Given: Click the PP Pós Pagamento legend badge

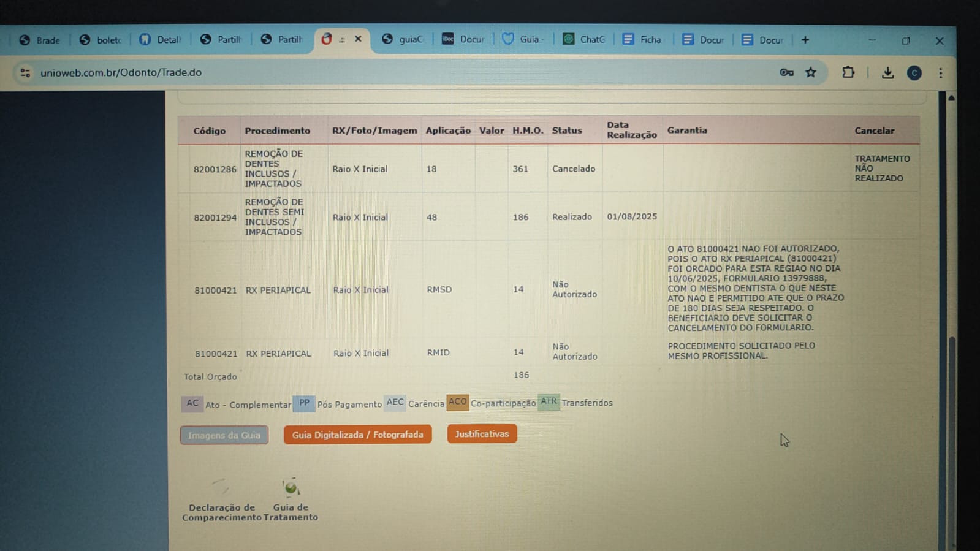Looking at the screenshot, I should coord(304,403).
